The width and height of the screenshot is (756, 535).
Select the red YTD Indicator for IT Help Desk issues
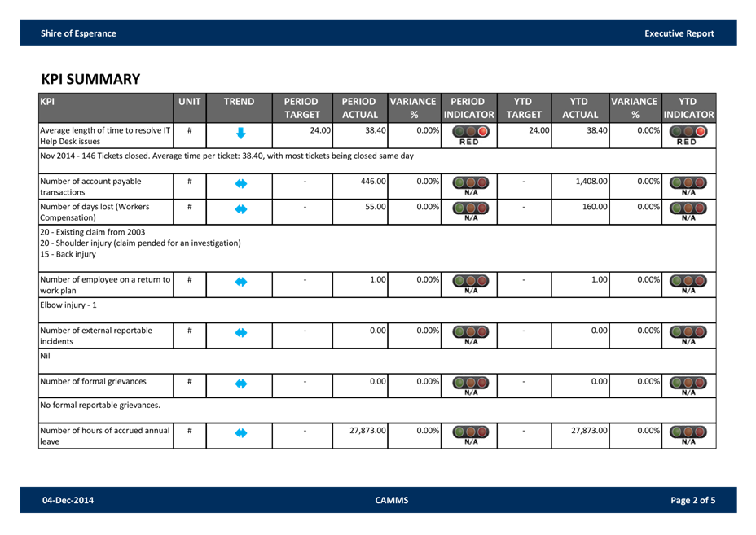701,131
